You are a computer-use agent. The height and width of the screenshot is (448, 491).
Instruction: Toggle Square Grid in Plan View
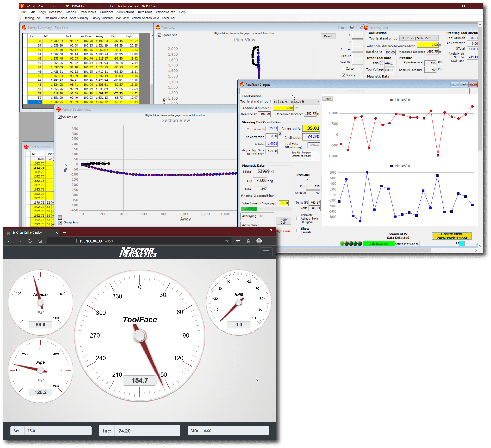coord(160,35)
